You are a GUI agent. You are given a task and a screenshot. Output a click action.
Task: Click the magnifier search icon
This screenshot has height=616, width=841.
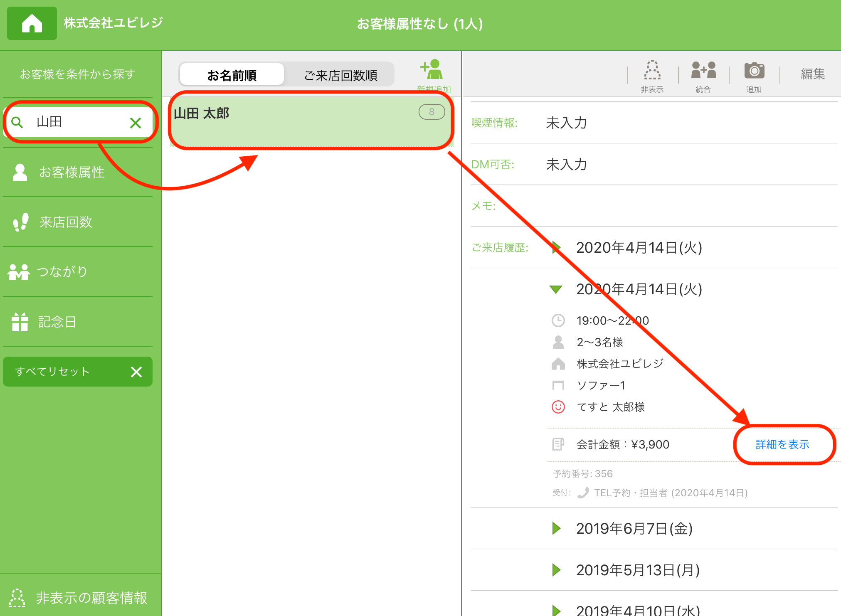click(x=17, y=122)
